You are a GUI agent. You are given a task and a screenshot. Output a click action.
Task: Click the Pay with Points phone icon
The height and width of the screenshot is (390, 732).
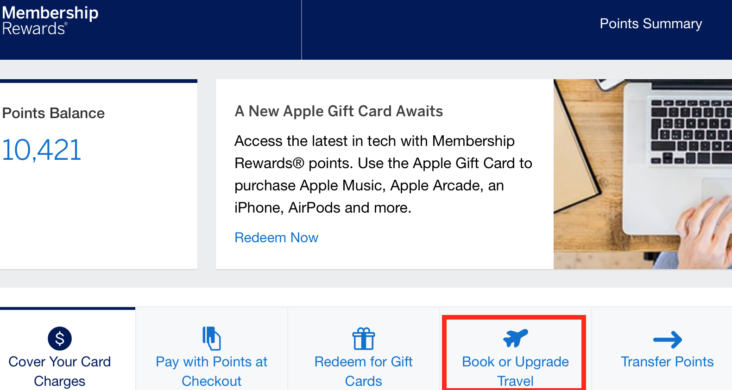point(211,338)
